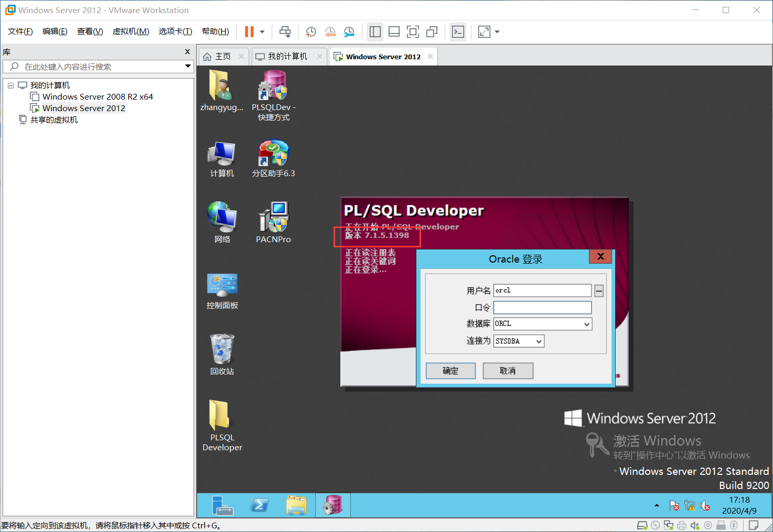Open the 文件(F) menu
Image resolution: width=773 pixels, height=532 pixels.
(x=20, y=31)
